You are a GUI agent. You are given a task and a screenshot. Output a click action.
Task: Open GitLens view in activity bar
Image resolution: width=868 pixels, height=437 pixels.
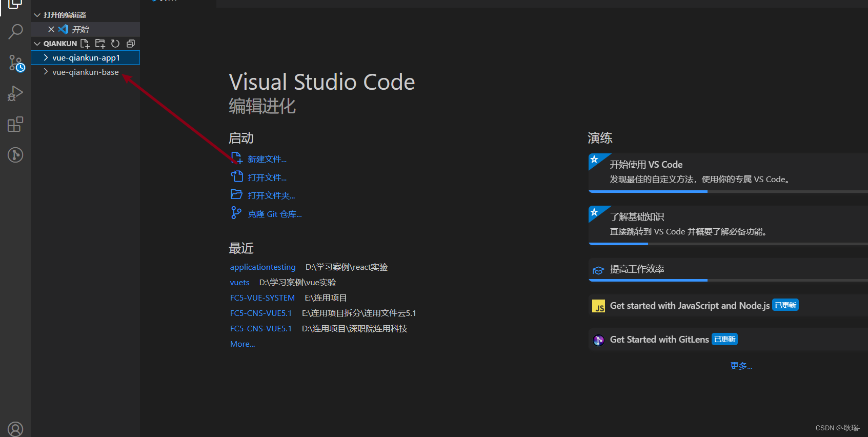click(15, 155)
